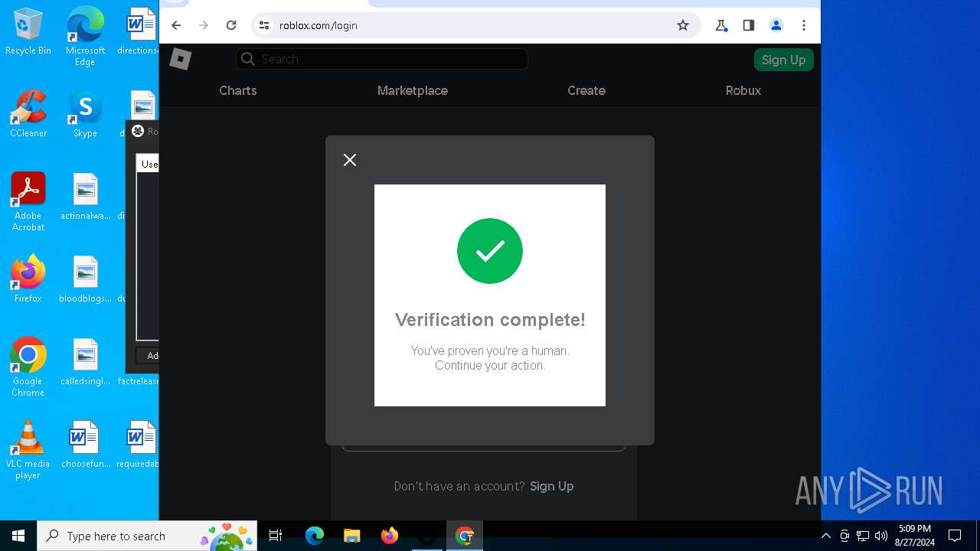Open File Explorer from the taskbar
Screen dimensions: 980x551
point(352,536)
